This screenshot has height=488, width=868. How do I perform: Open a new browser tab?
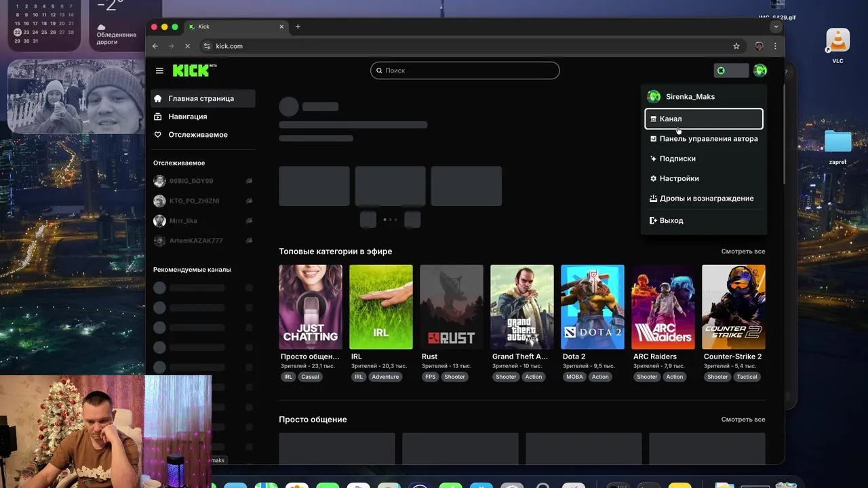pos(298,27)
